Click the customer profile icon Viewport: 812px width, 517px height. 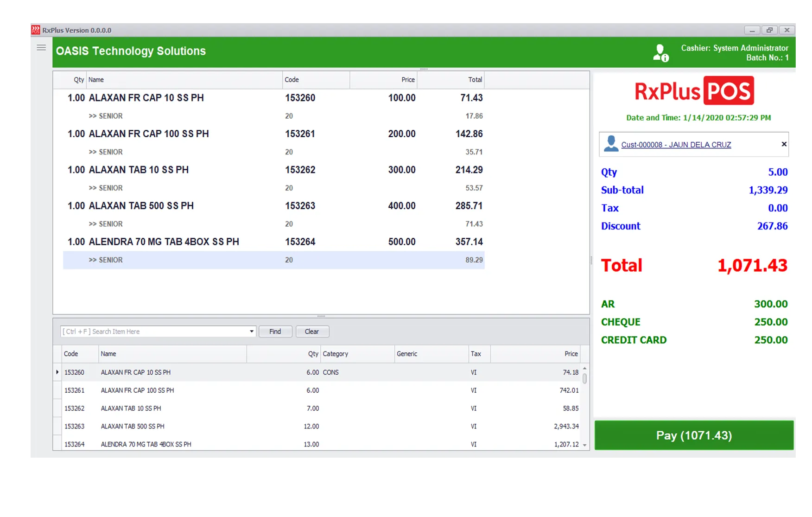(x=611, y=144)
